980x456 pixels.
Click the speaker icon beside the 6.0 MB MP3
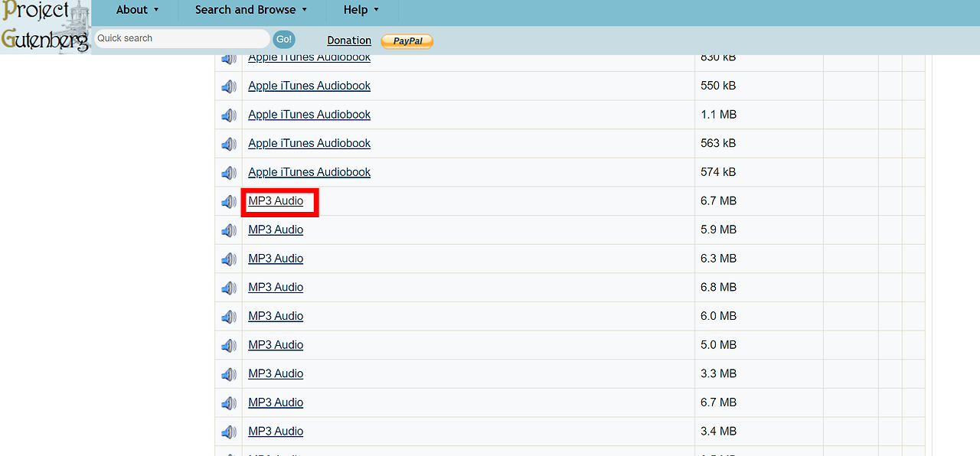tap(228, 317)
